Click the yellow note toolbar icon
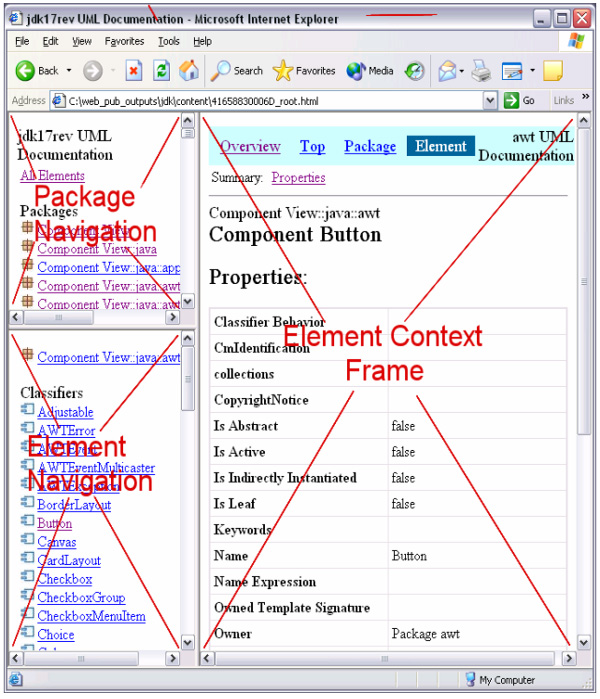This screenshot has height=699, width=600. (x=553, y=70)
